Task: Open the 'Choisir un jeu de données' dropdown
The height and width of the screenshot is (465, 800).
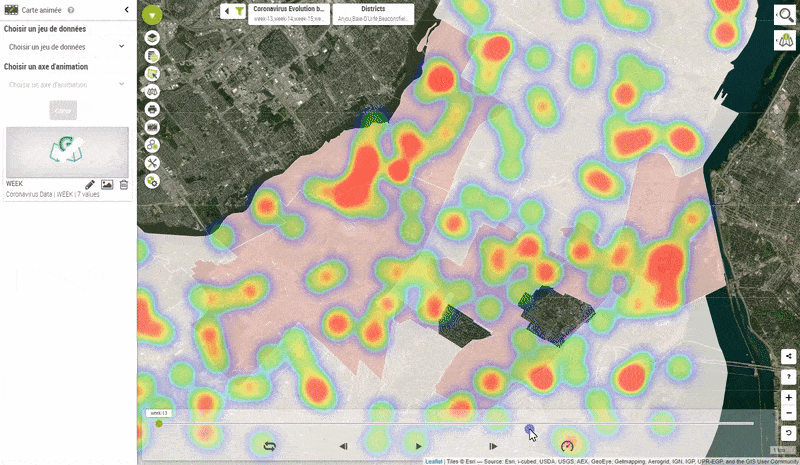Action: [65, 47]
